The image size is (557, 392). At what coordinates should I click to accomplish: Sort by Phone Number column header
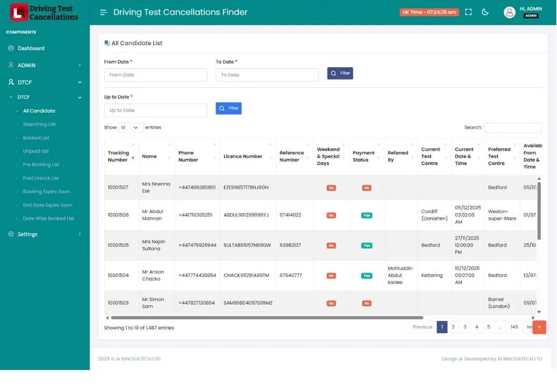click(x=197, y=157)
